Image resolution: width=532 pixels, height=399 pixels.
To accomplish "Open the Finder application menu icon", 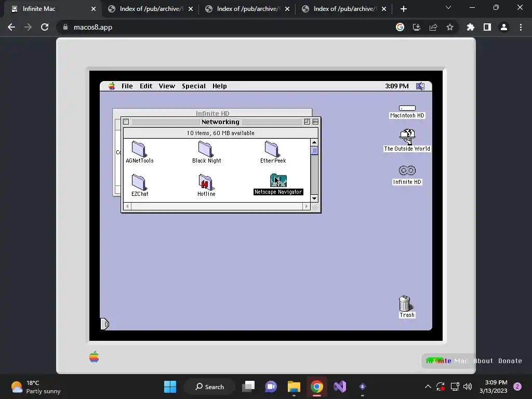I will point(420,86).
